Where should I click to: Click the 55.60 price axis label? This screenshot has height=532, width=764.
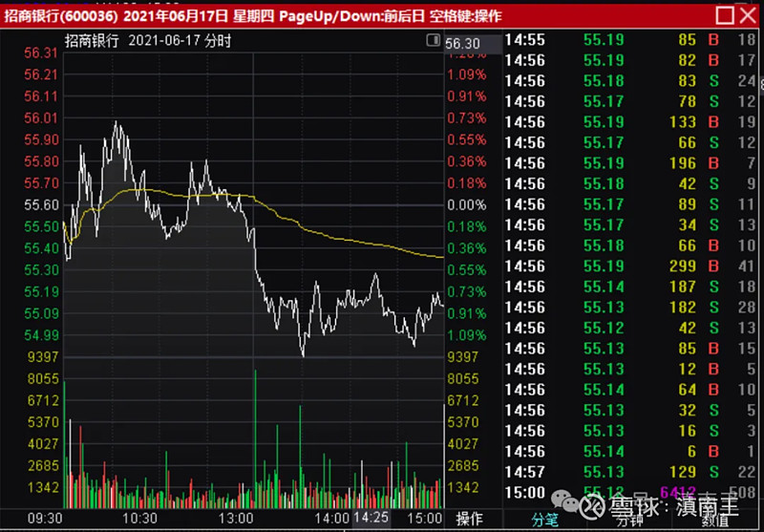pos(41,204)
